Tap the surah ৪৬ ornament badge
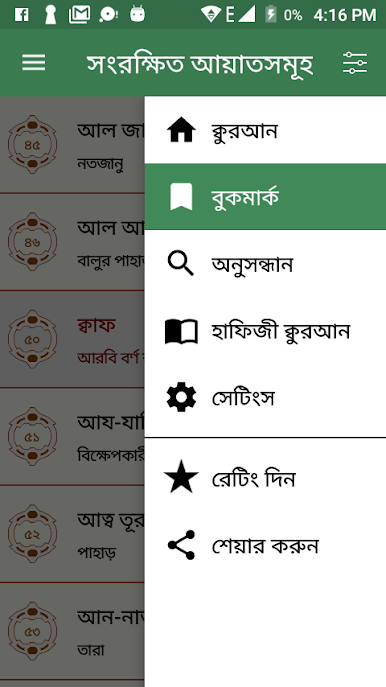This screenshot has width=386, height=687. pyautogui.click(x=32, y=242)
